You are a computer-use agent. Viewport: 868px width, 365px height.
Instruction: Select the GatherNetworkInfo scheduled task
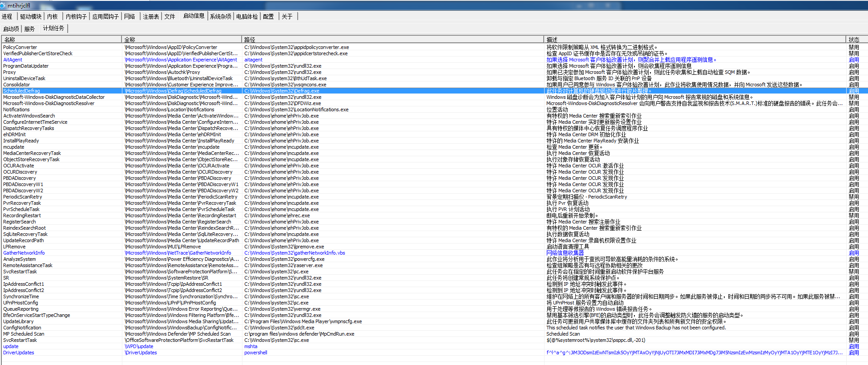pos(24,253)
